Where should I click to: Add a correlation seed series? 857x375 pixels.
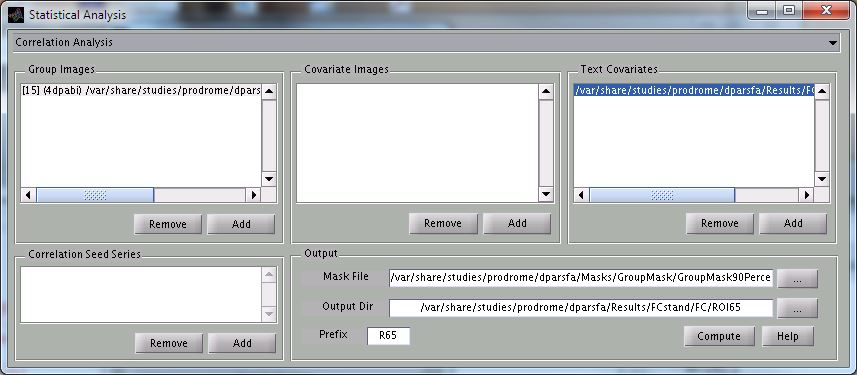(242, 343)
